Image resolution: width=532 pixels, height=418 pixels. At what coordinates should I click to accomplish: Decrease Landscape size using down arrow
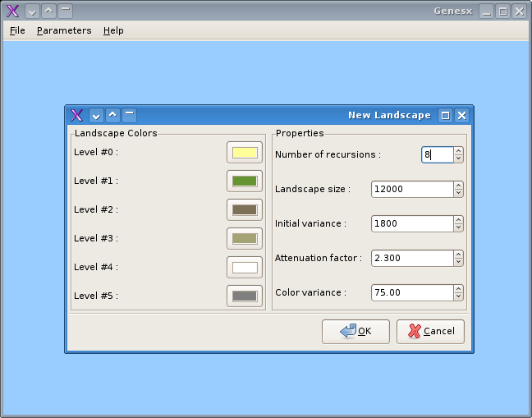(458, 193)
